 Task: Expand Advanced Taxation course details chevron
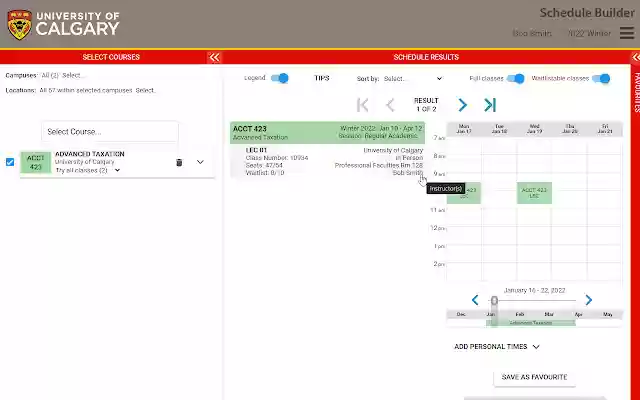point(200,162)
